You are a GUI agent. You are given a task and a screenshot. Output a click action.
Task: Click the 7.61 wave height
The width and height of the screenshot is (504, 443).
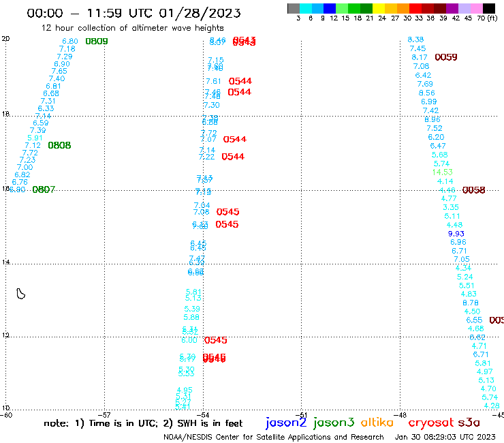coord(213,81)
